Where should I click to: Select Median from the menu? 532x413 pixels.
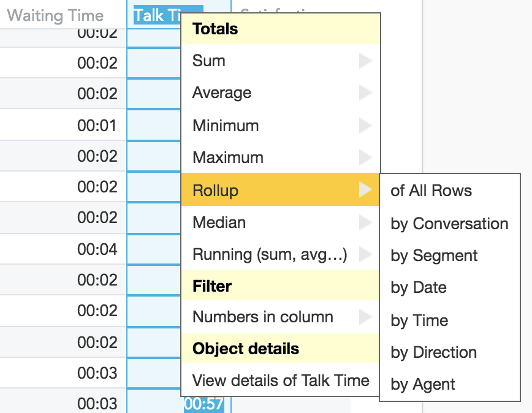(218, 222)
